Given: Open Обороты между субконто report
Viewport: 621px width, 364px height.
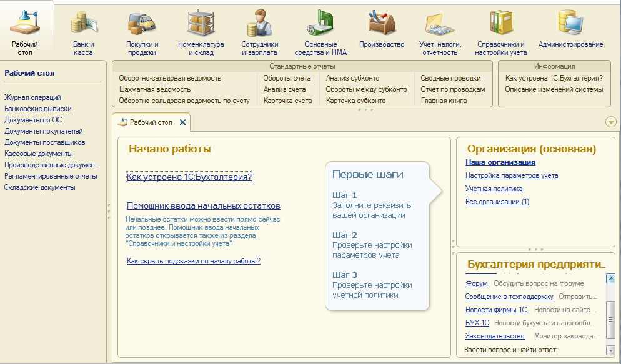Looking at the screenshot, I should coord(366,89).
